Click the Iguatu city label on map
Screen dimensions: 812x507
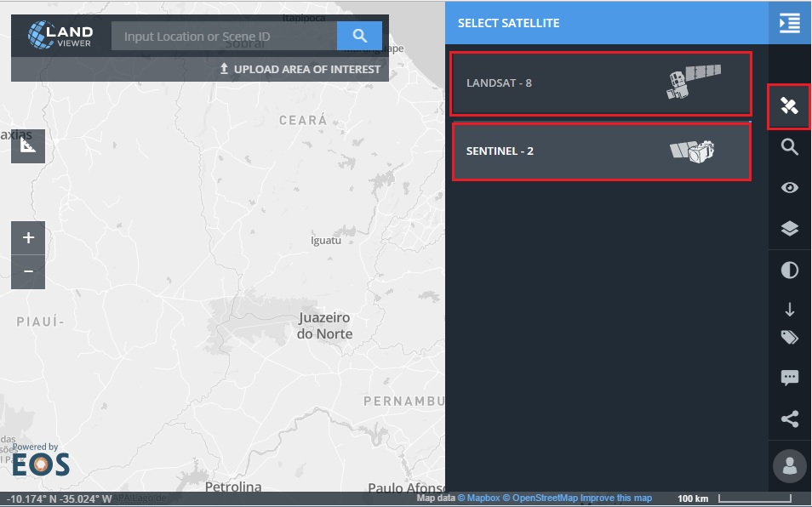tap(326, 241)
